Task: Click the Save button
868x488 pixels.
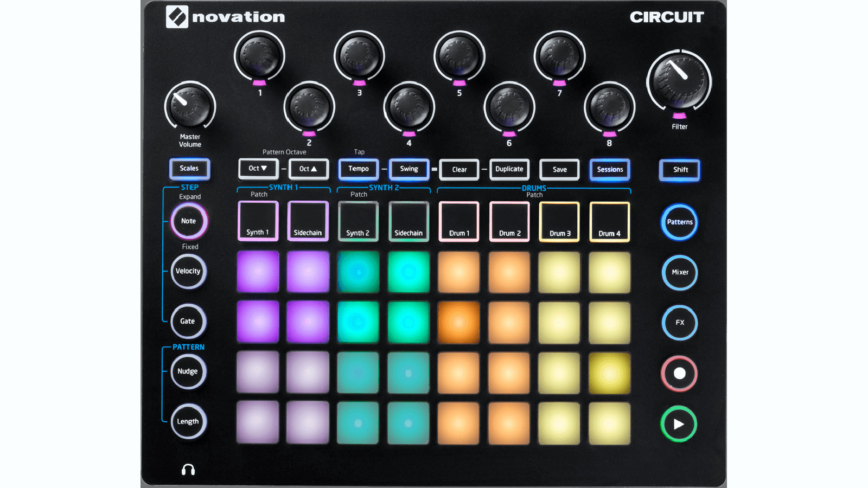Action: tap(559, 169)
